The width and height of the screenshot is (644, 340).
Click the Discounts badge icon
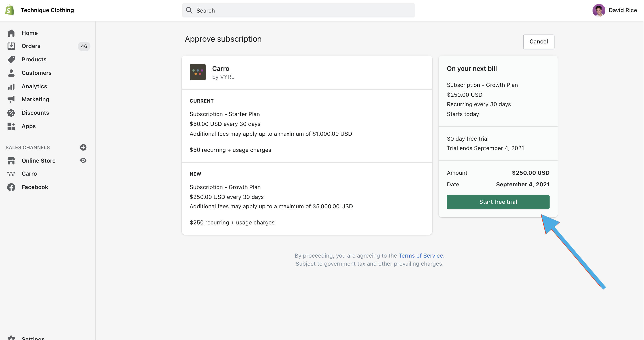coord(11,113)
